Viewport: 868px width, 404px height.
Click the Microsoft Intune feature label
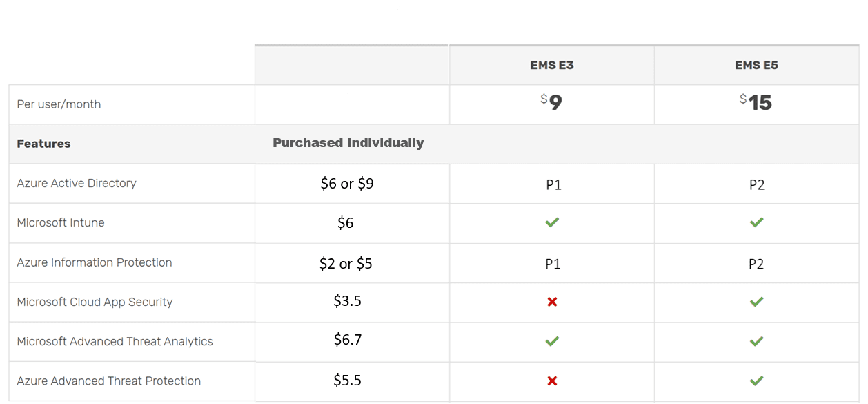61,222
